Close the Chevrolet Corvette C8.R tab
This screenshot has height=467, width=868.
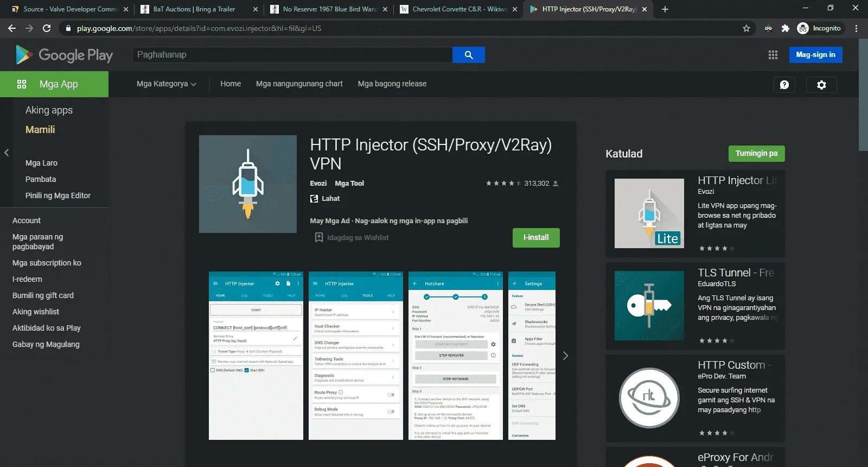click(x=515, y=9)
